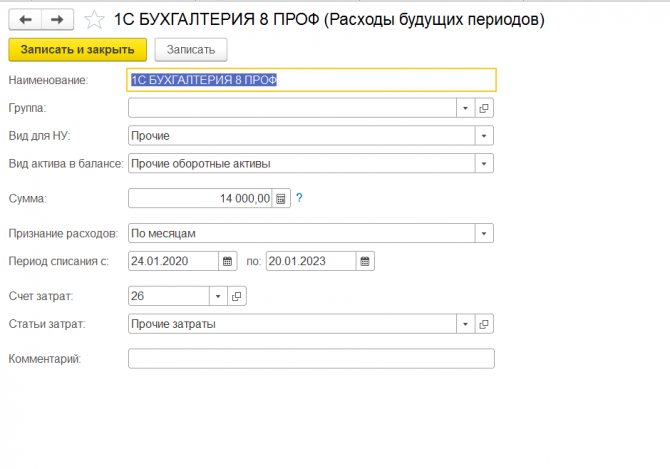670x469 pixels.
Task: Expand the Статьи затрат dropdown
Action: [465, 324]
